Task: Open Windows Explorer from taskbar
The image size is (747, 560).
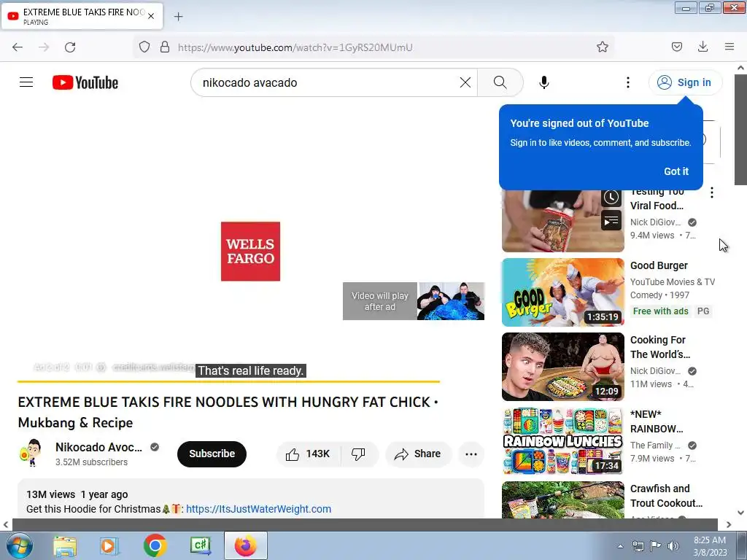Action: 65,545
